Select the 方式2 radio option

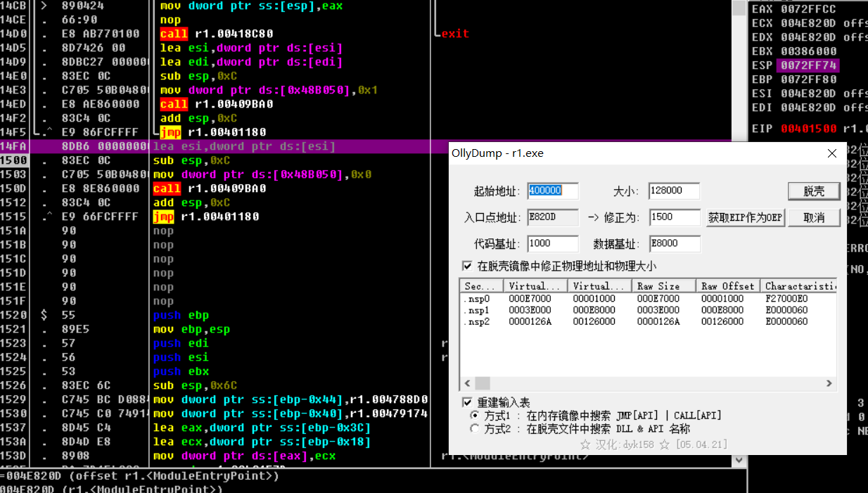click(476, 428)
